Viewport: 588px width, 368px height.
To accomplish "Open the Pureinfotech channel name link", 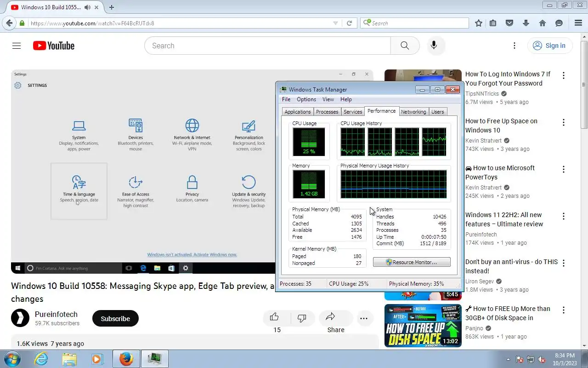I will click(x=56, y=314).
